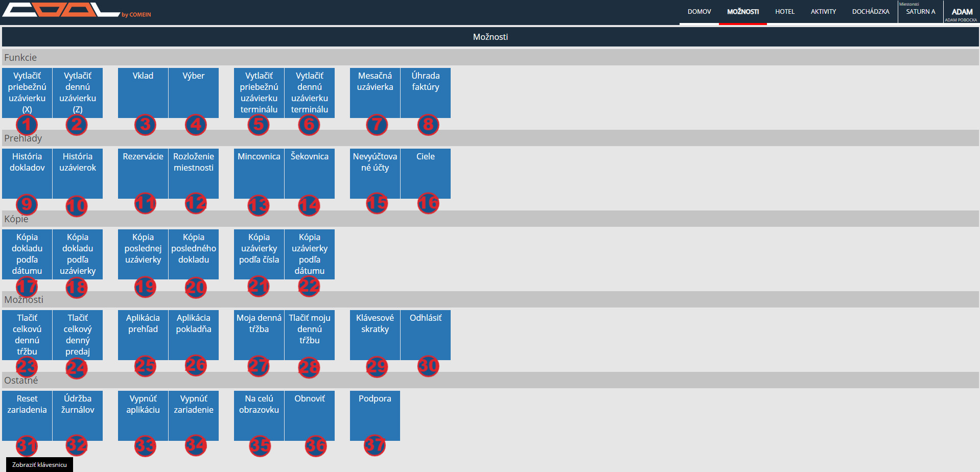Open the Mesačná uzávierka tile

375,92
